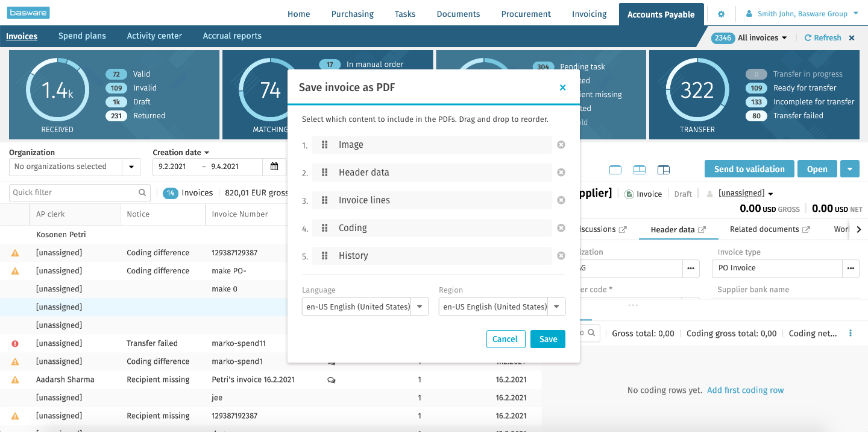Click the warning icon beside Aadarsh Sharma's invoice
868x432 pixels.
(x=14, y=379)
